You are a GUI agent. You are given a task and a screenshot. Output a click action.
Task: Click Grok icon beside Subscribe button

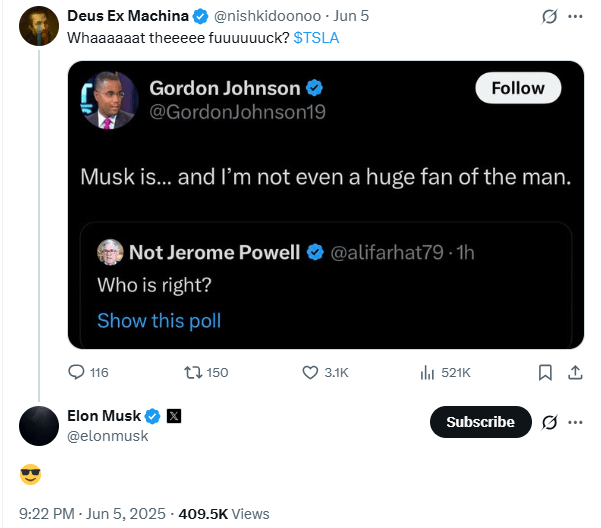coord(548,422)
